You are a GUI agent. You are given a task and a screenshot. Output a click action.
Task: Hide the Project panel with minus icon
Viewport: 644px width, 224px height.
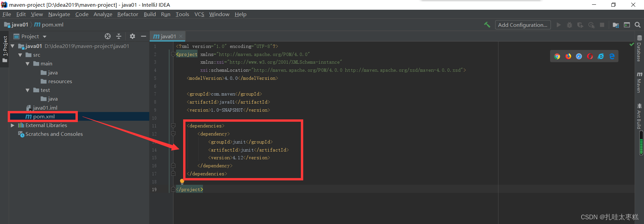pos(144,36)
